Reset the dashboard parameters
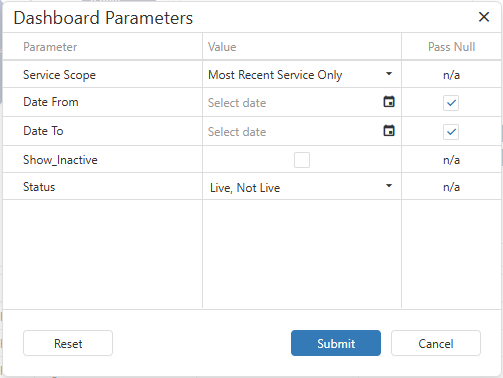 (x=68, y=343)
